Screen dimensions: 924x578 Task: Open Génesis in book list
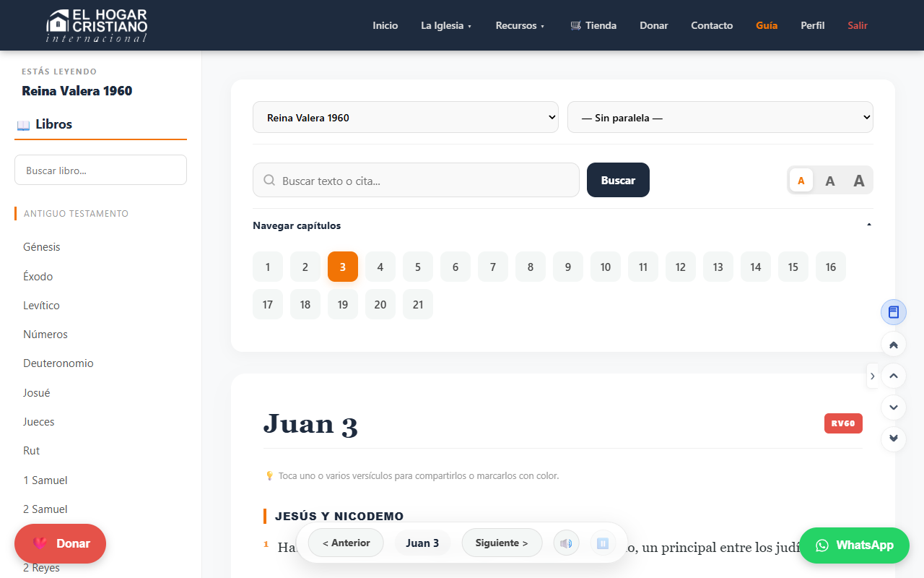42,247
